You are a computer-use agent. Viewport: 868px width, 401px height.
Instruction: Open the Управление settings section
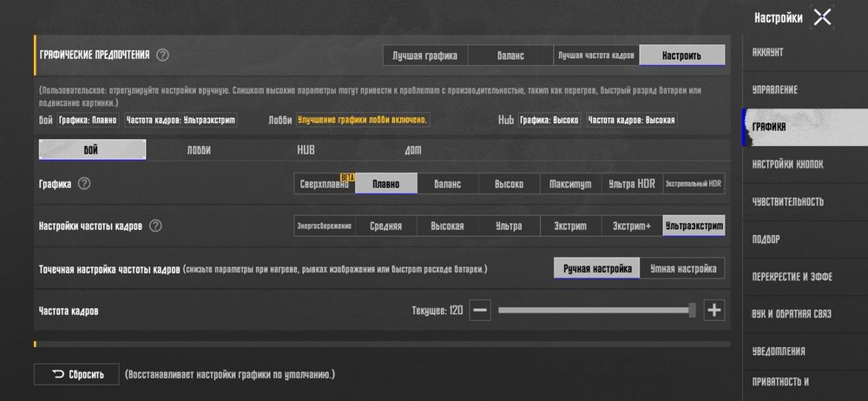pyautogui.click(x=805, y=89)
